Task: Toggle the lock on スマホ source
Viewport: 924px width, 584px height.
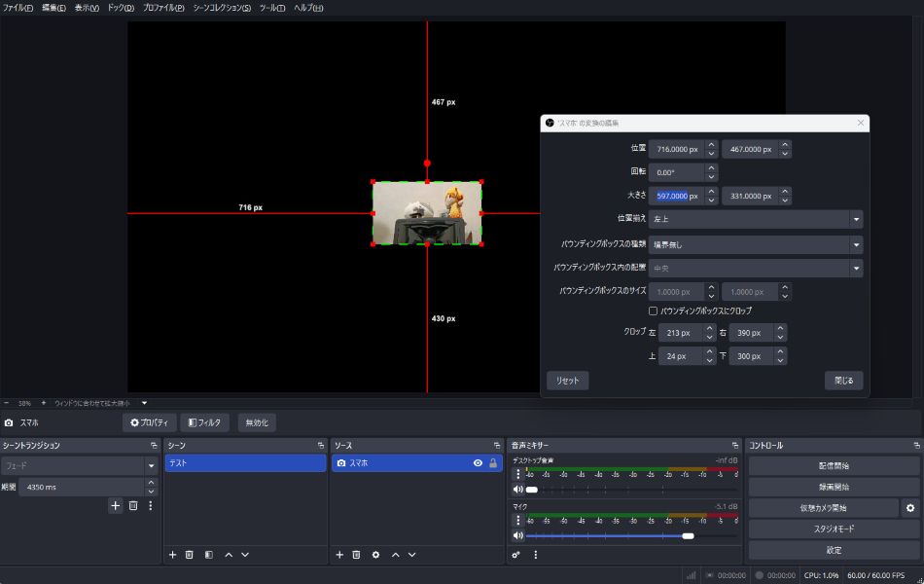Action: point(493,463)
